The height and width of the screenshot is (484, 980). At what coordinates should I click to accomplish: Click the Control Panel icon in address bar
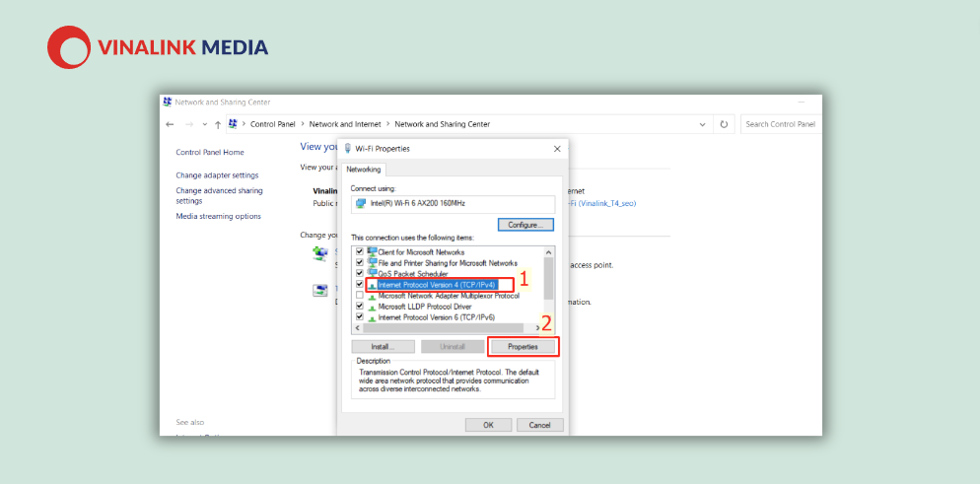[233, 123]
